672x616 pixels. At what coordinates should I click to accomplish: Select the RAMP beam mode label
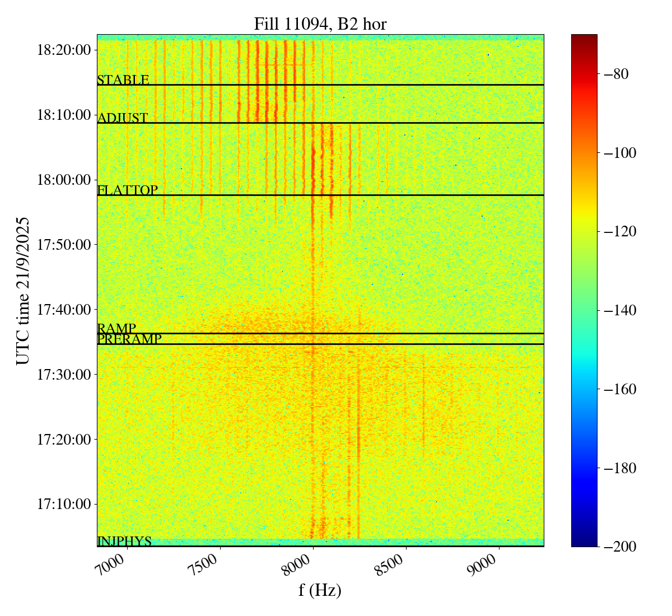pos(116,329)
